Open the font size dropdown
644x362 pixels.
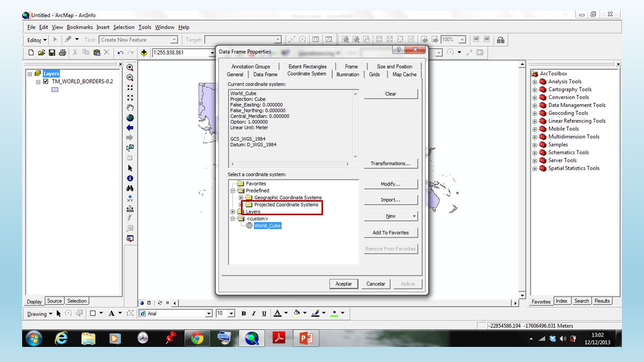(231, 313)
